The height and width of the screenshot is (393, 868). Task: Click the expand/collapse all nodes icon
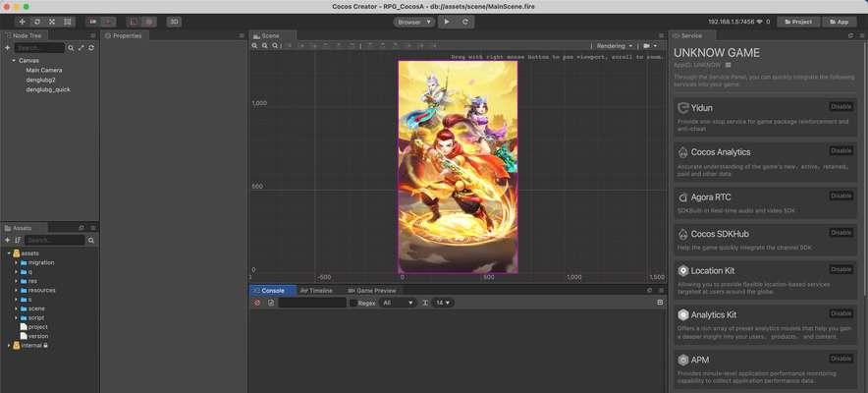pos(81,48)
